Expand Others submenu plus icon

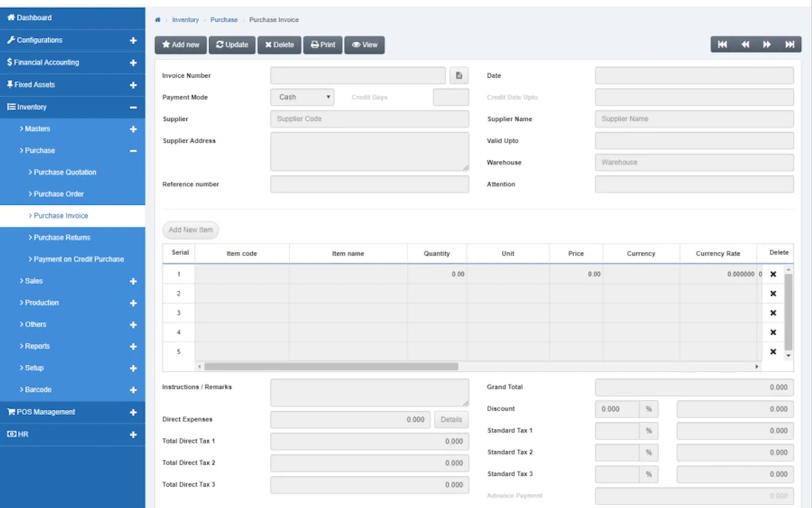(x=133, y=325)
